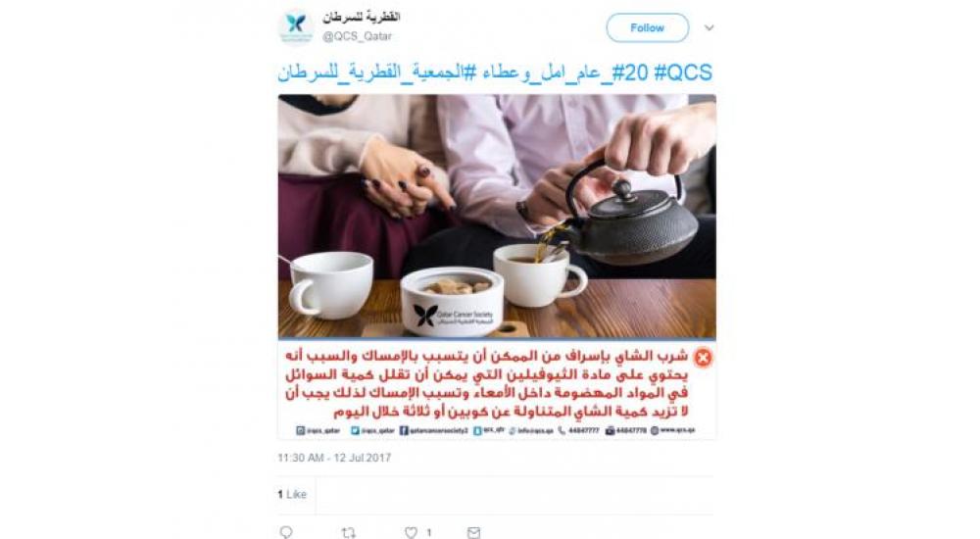View the 1 Like count
Screen dimensions: 980x539
[292, 494]
